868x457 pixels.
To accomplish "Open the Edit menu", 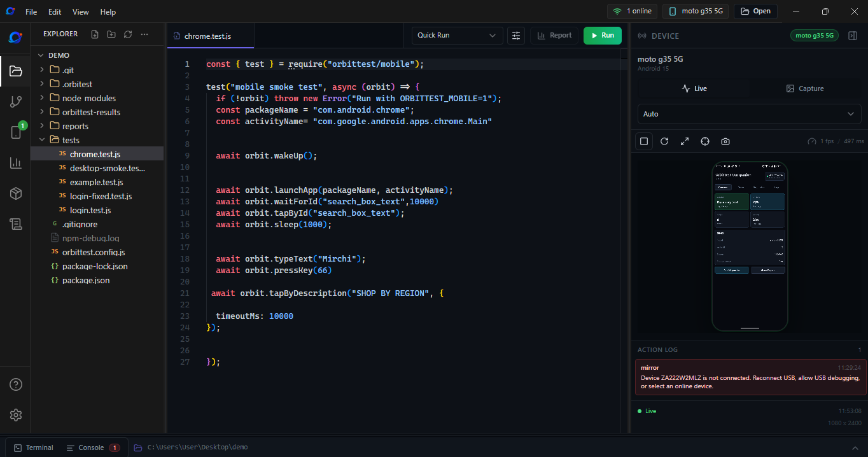I will click(x=55, y=12).
